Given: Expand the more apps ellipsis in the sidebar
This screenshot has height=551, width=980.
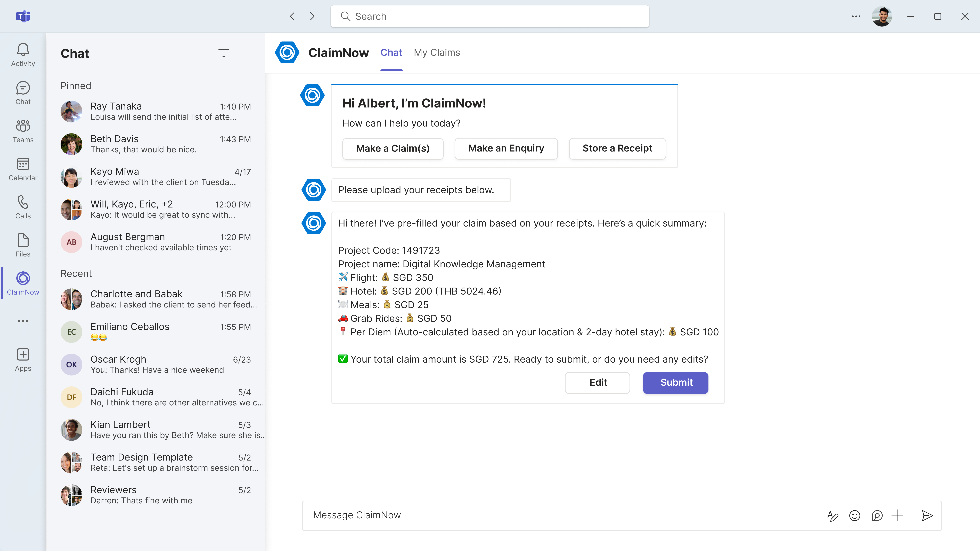Looking at the screenshot, I should 23,321.
